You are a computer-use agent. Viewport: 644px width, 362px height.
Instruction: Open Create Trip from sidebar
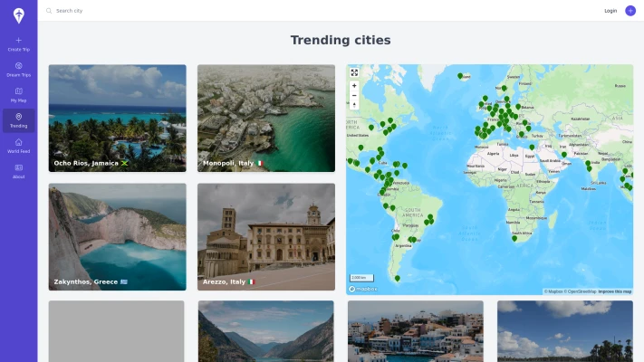[x=18, y=44]
